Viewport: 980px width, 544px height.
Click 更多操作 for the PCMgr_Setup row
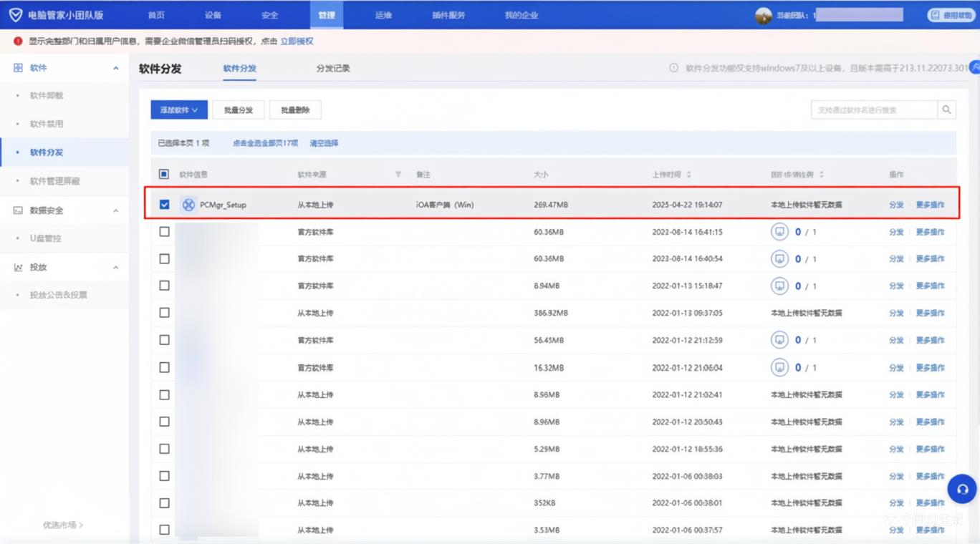click(x=930, y=205)
